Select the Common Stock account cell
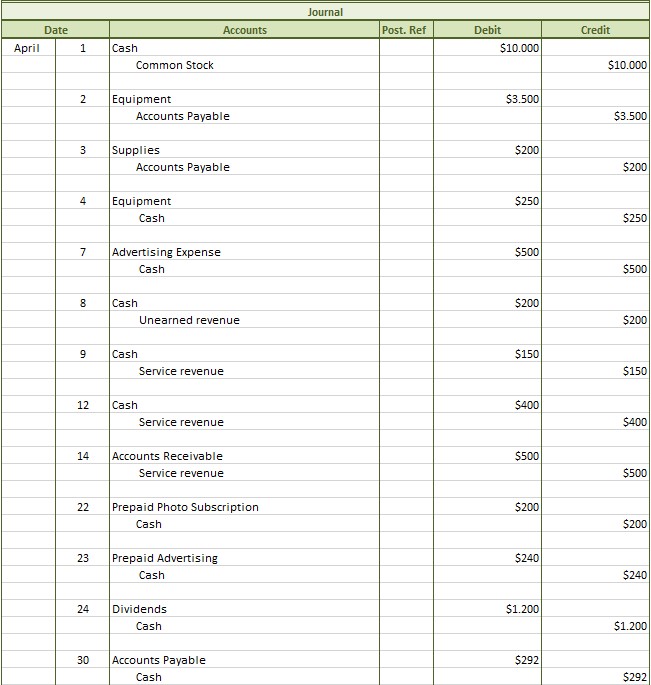Viewport: 651px width, 685px height. pyautogui.click(x=175, y=65)
